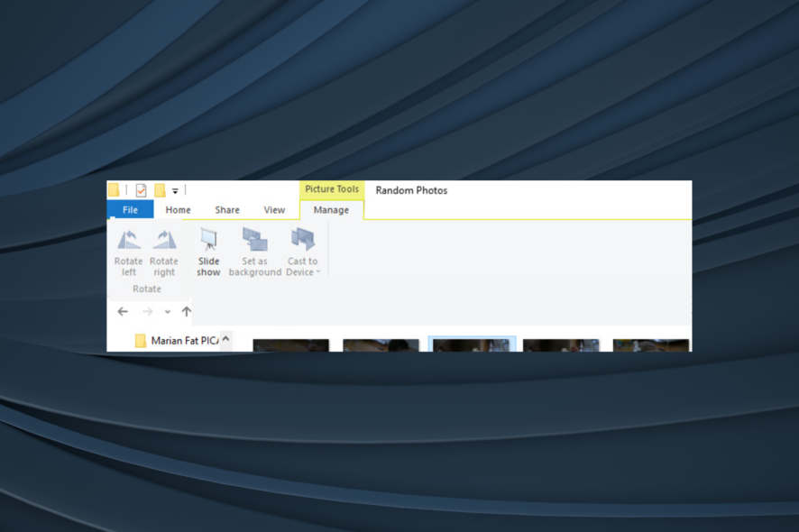Select the fourth photo thumbnail
The height and width of the screenshot is (532, 799).
click(x=561, y=345)
